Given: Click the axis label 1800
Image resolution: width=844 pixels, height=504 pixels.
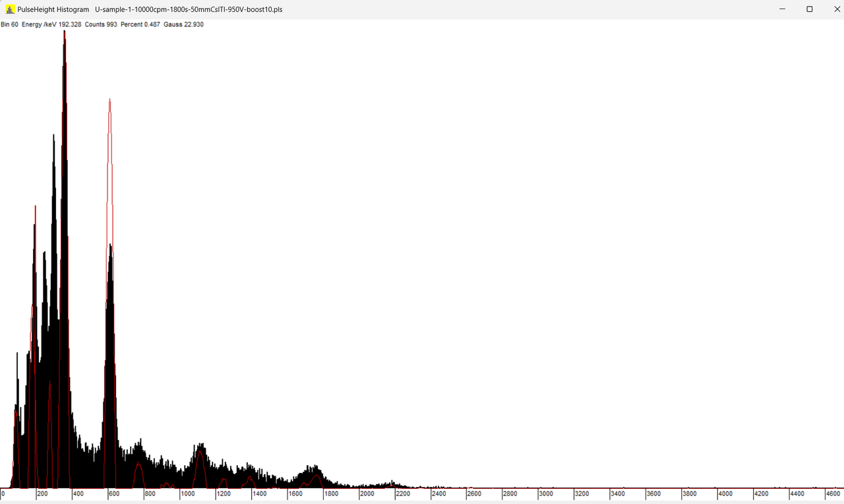Looking at the screenshot, I should [x=331, y=493].
